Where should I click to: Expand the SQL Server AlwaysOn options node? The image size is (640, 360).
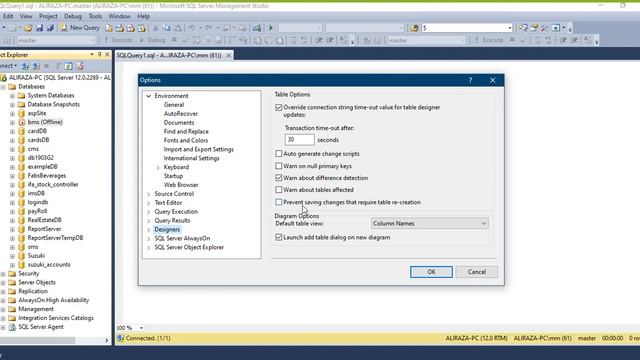pos(149,238)
